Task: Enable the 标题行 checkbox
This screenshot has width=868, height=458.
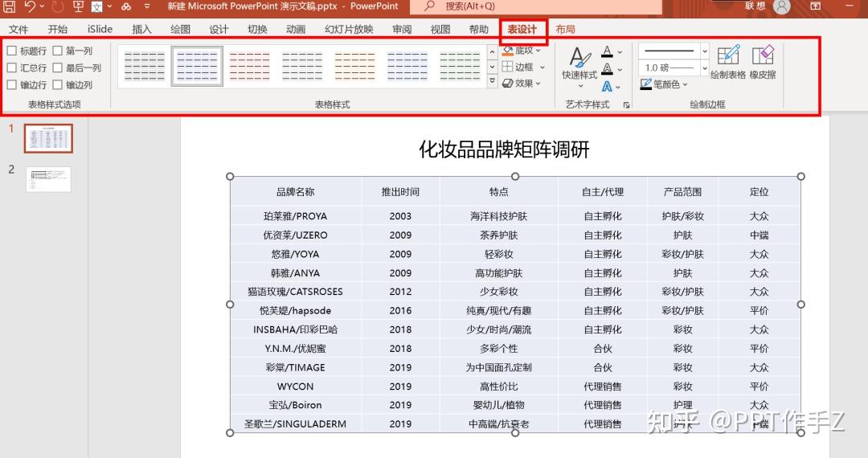Action: pos(11,51)
